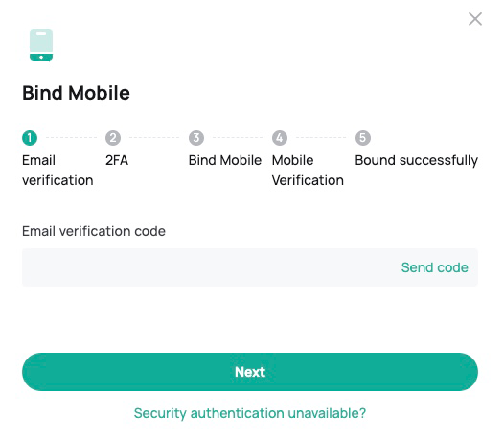Click the Email verification code label
Viewport: 504px width, 440px height.
click(x=94, y=231)
